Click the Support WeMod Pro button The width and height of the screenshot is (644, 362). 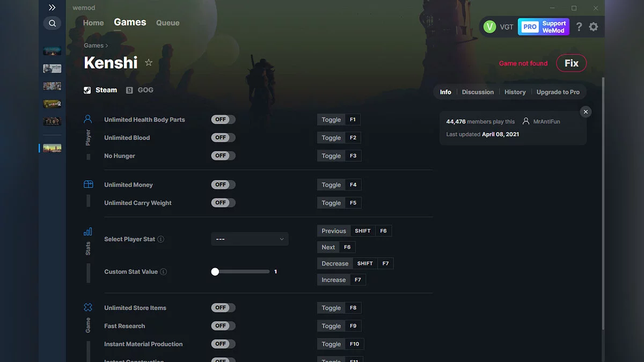(x=543, y=27)
